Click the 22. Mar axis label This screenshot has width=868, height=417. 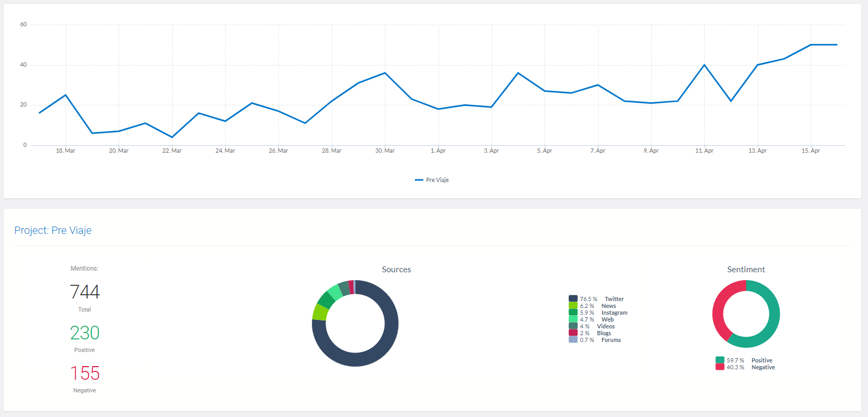[172, 151]
